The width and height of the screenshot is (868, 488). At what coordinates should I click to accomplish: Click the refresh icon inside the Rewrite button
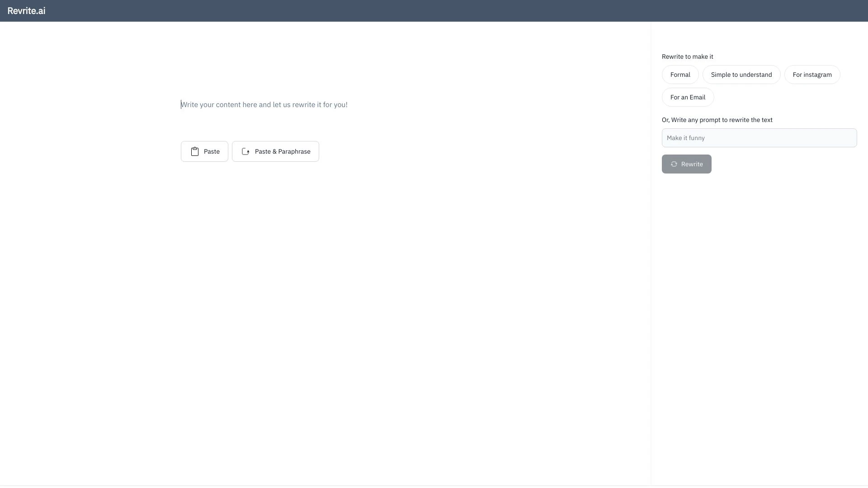[x=675, y=164]
